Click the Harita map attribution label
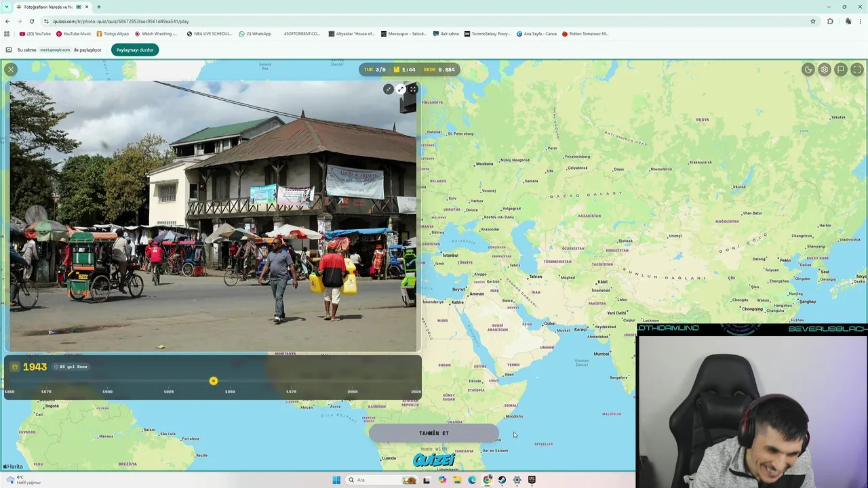Image resolution: width=868 pixels, height=488 pixels. (x=13, y=466)
